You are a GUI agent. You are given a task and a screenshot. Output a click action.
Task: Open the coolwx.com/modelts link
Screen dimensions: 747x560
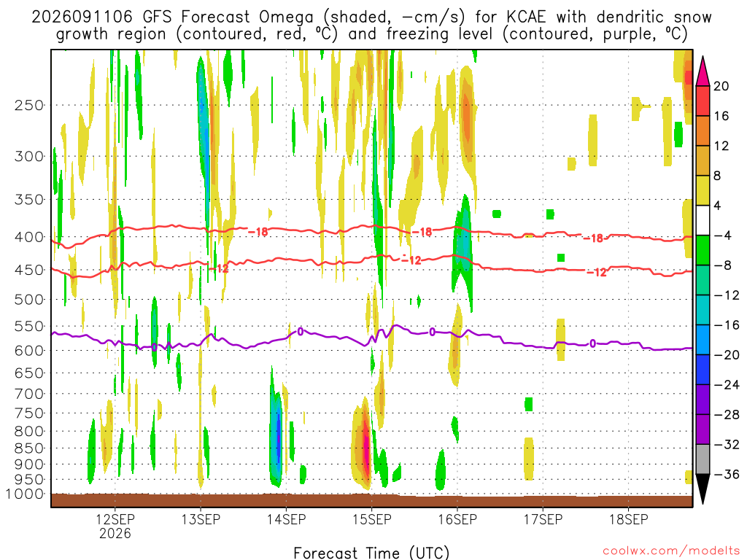click(x=671, y=551)
